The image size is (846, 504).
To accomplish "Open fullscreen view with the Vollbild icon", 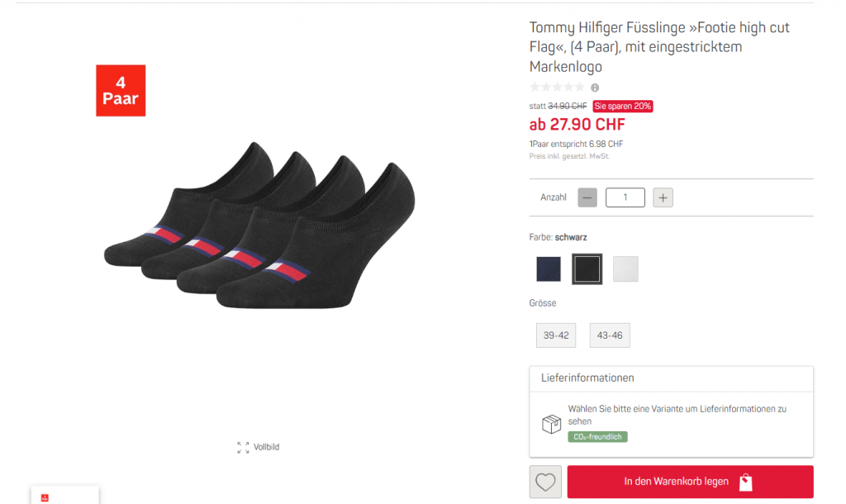I will coord(243,447).
